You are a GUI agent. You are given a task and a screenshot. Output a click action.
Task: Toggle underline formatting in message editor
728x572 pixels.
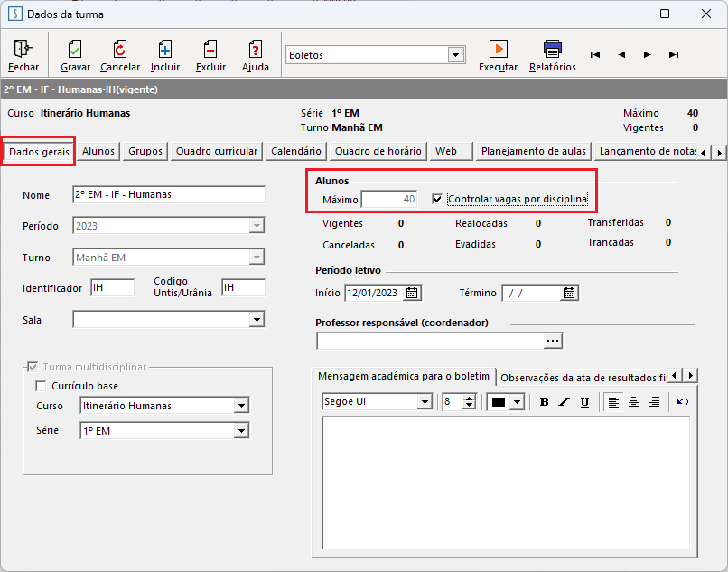tap(585, 402)
